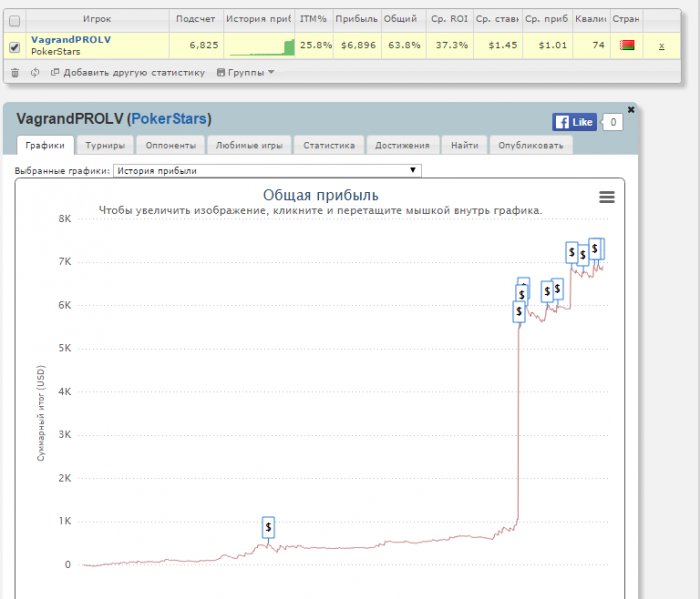700x599 pixels.
Task: Click the highest dollar marker above 7K
Action: pyautogui.click(x=595, y=249)
